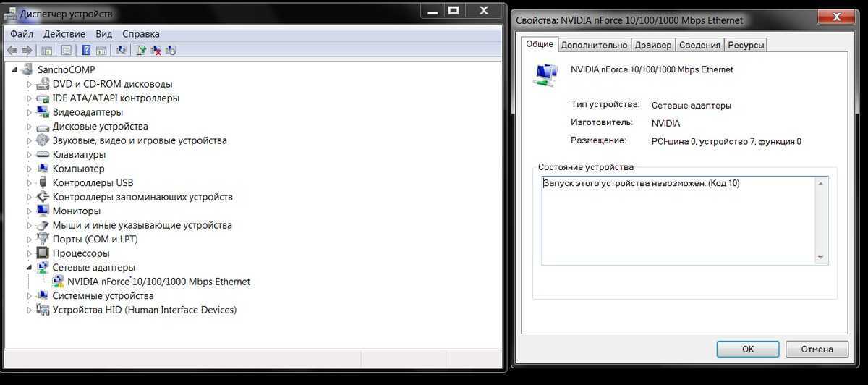Click the Контроллеры USB icon

tap(43, 182)
